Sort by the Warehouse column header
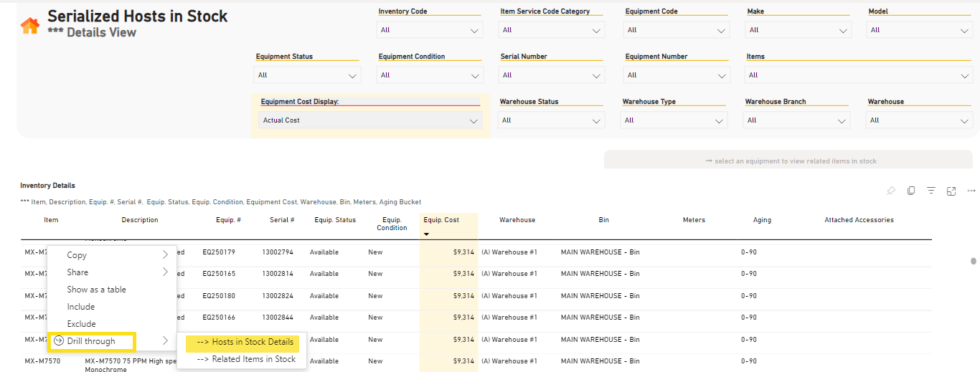980x372 pixels. point(517,220)
